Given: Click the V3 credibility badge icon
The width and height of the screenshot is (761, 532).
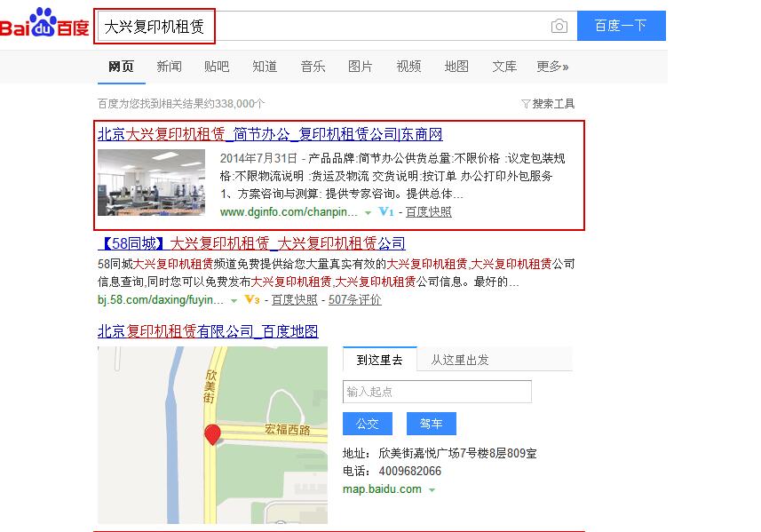Looking at the screenshot, I should tap(252, 299).
